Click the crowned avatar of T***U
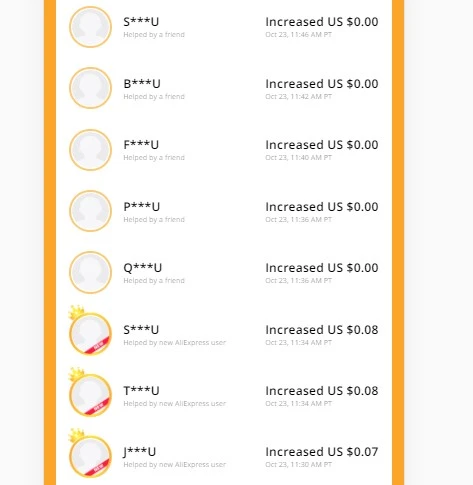 point(90,392)
